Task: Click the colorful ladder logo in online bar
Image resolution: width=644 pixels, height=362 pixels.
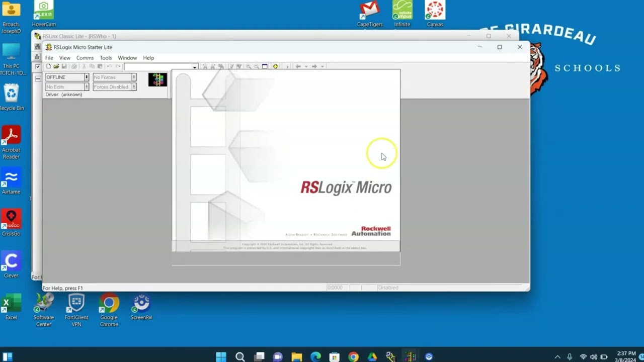Action: (x=157, y=79)
